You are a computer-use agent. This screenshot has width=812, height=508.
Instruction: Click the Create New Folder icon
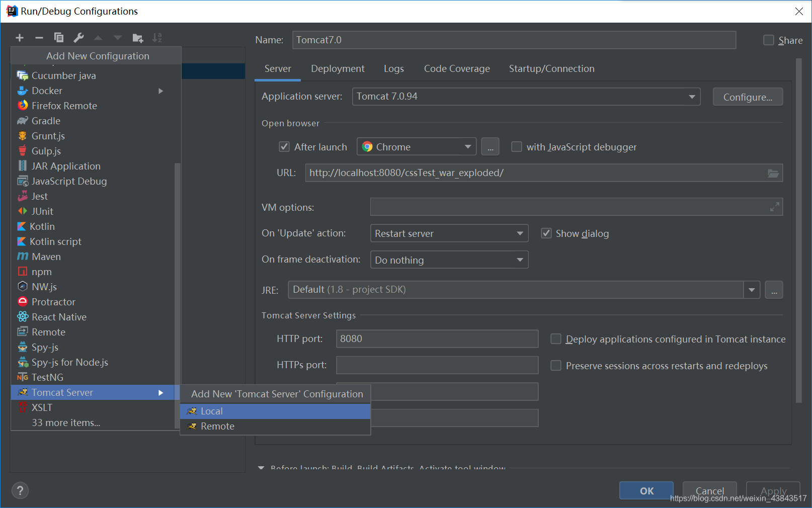(137, 38)
